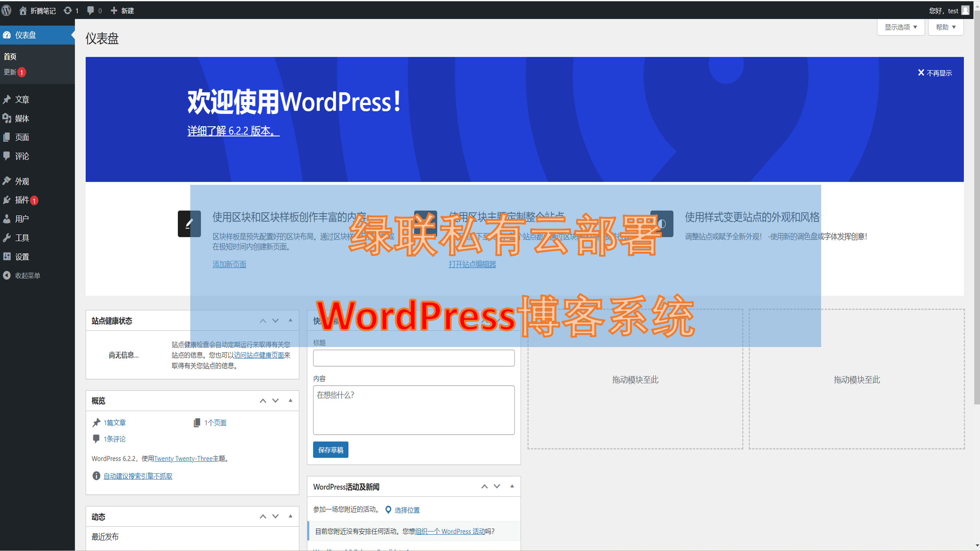Click the 1个页面 link
This screenshot has width=980, height=551.
[215, 422]
